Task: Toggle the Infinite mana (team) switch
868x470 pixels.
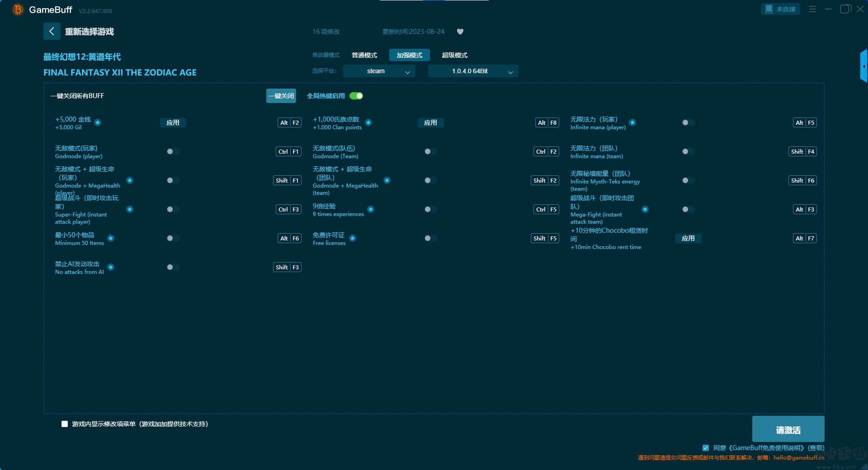Action: point(688,151)
